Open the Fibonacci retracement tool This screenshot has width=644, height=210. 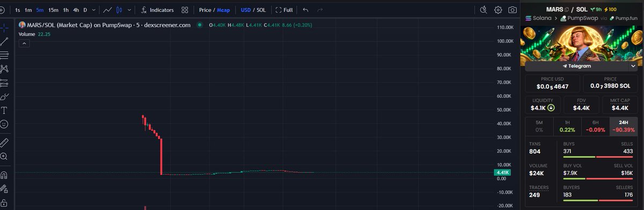[4, 55]
